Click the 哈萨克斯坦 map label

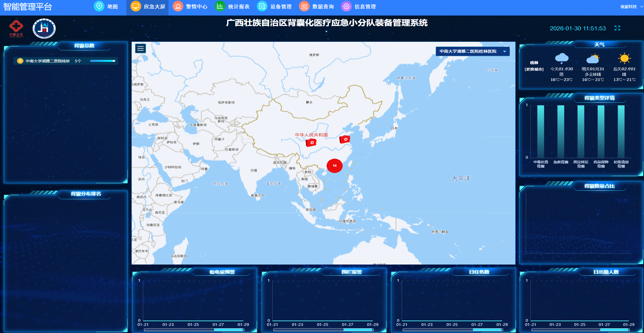click(x=226, y=103)
